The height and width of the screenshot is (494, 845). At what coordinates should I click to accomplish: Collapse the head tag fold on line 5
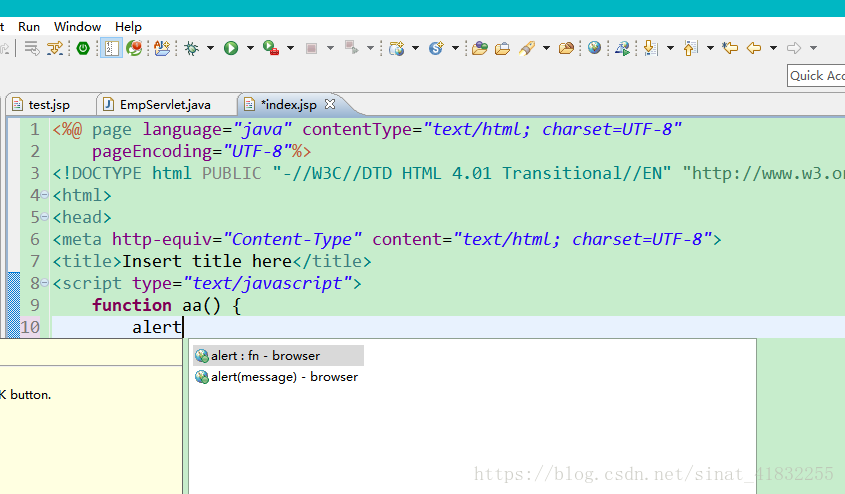coord(45,217)
